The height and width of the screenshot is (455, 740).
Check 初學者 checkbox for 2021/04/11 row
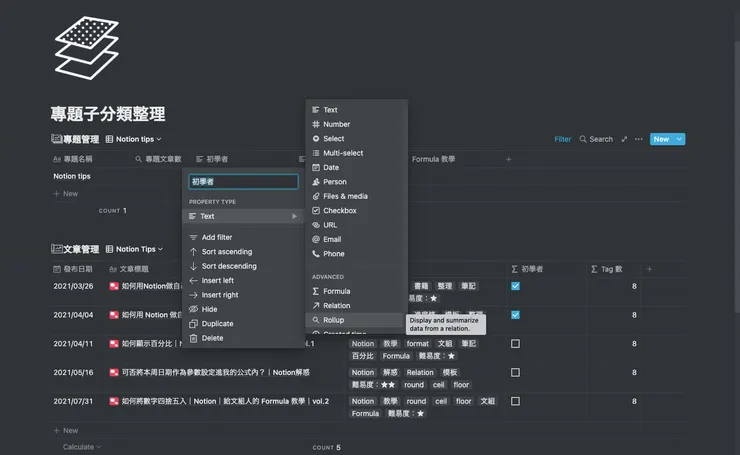[x=515, y=344]
